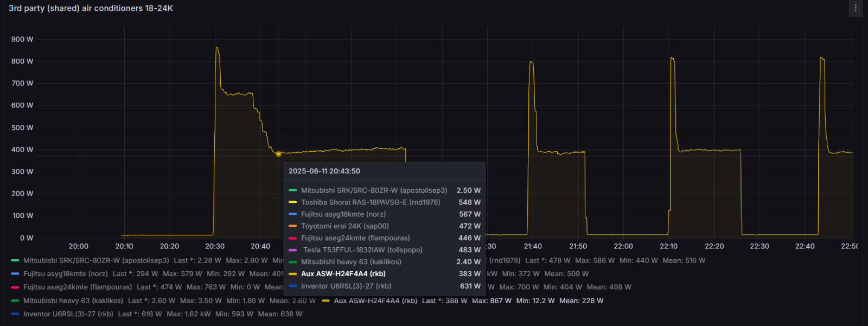Click 'Min: 593 W' in Inventor legend row

234,314
